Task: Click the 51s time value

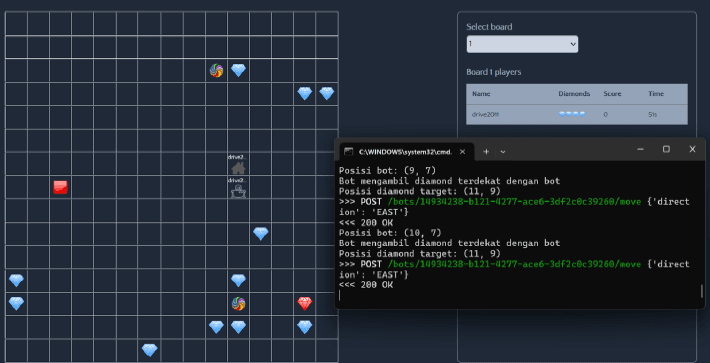Action: 652,115
